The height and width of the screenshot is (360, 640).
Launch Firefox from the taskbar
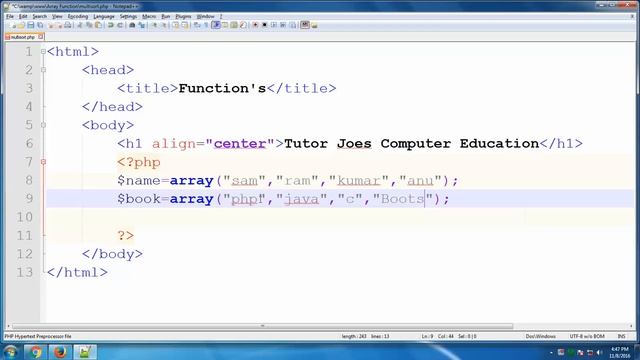click(x=60, y=352)
